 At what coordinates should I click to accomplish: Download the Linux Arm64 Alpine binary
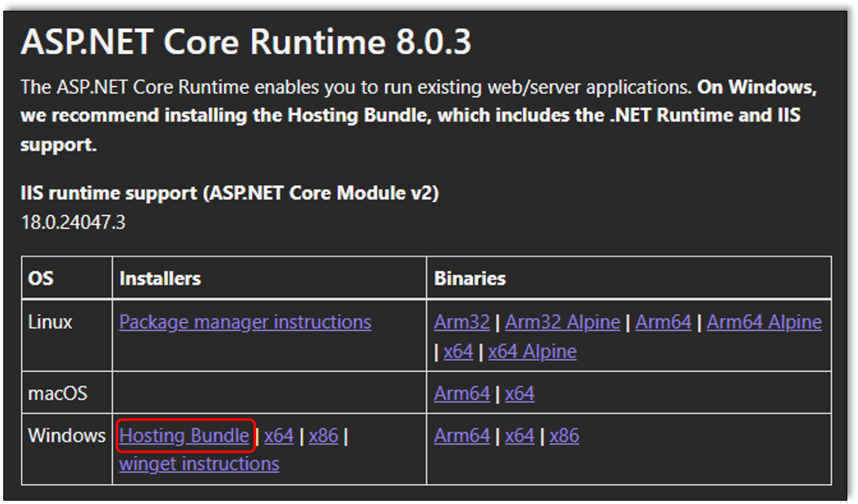764,322
